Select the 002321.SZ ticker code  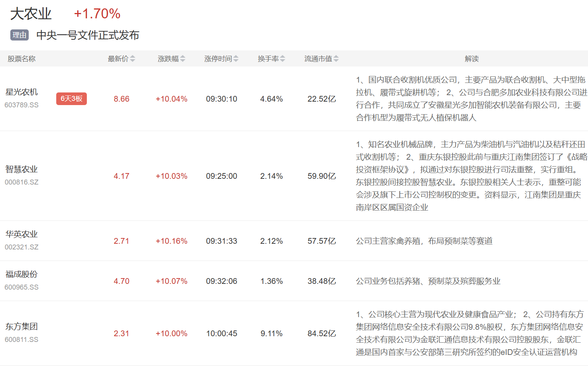point(21,247)
